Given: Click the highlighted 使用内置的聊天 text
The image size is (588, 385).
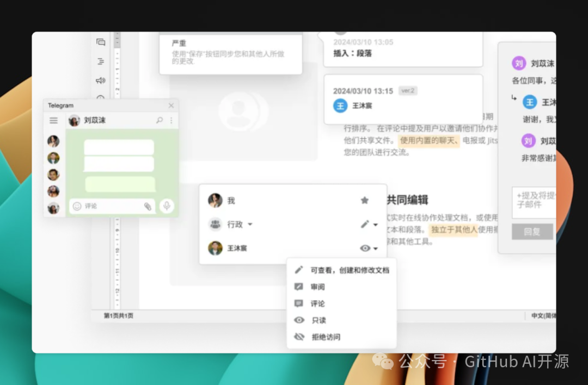Looking at the screenshot, I should tap(428, 140).
